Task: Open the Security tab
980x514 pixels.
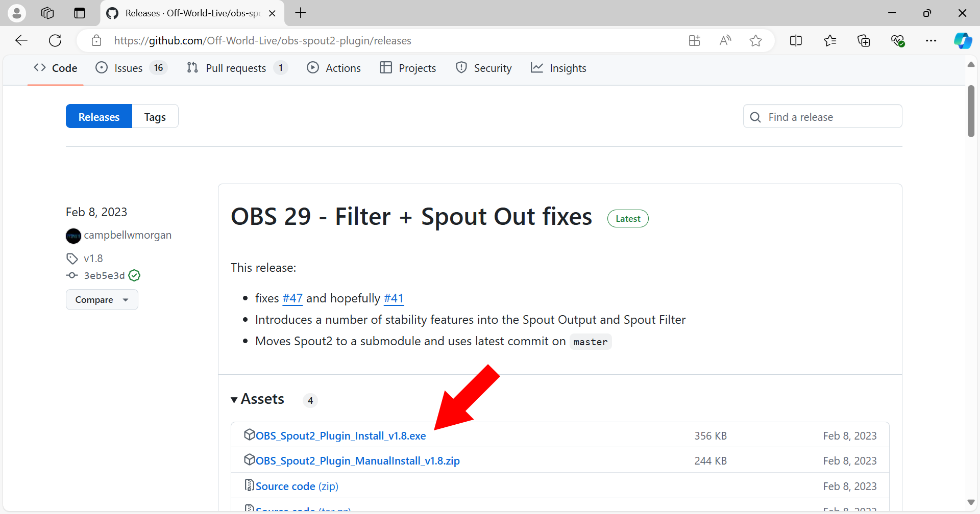Action: [x=483, y=68]
